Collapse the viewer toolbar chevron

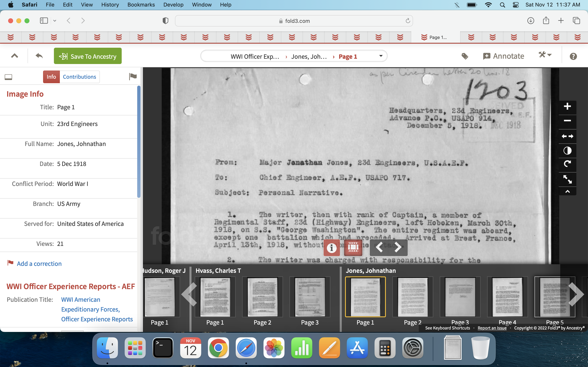click(567, 191)
